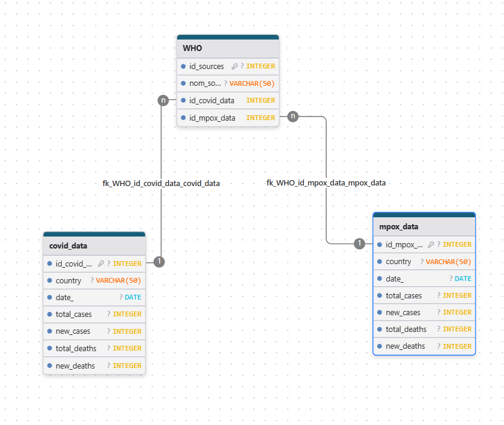Click the VARCHAR(50) type in the covid_data country row

click(x=118, y=280)
